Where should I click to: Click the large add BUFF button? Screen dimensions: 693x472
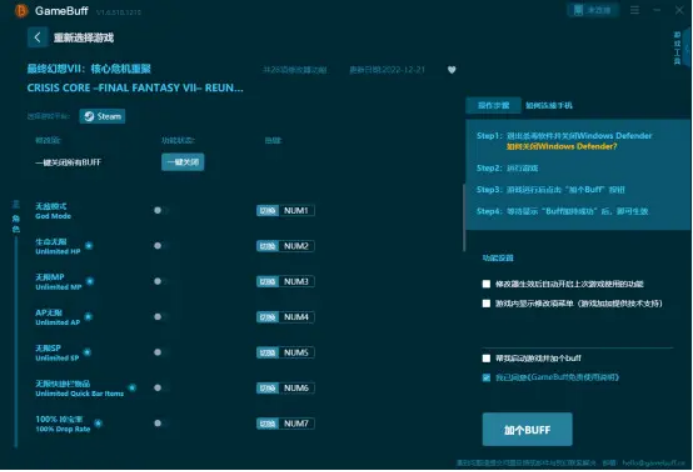tap(527, 430)
